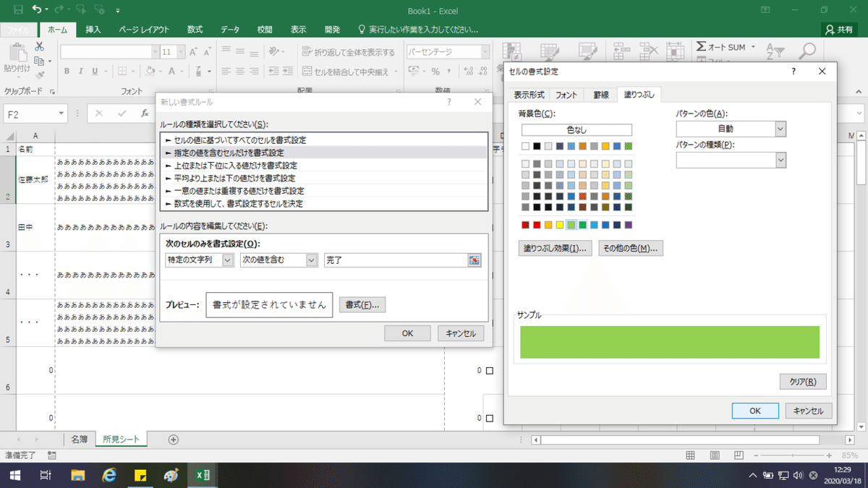Click the increase indent icon
The image size is (868, 488).
(x=286, y=72)
